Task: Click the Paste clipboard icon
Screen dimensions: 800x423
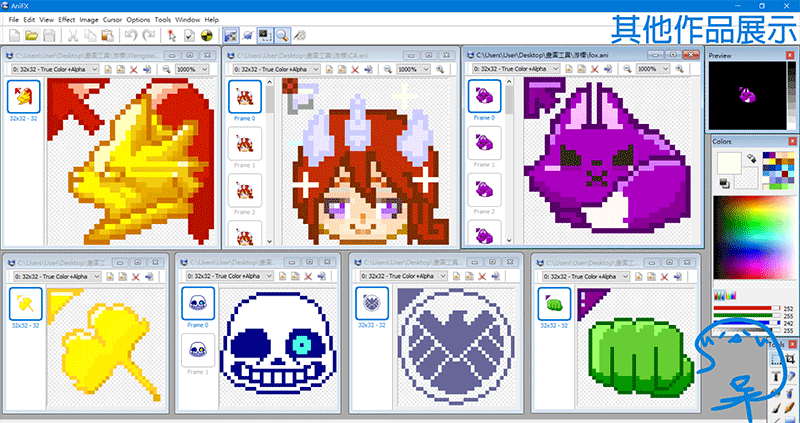Action: [107, 35]
